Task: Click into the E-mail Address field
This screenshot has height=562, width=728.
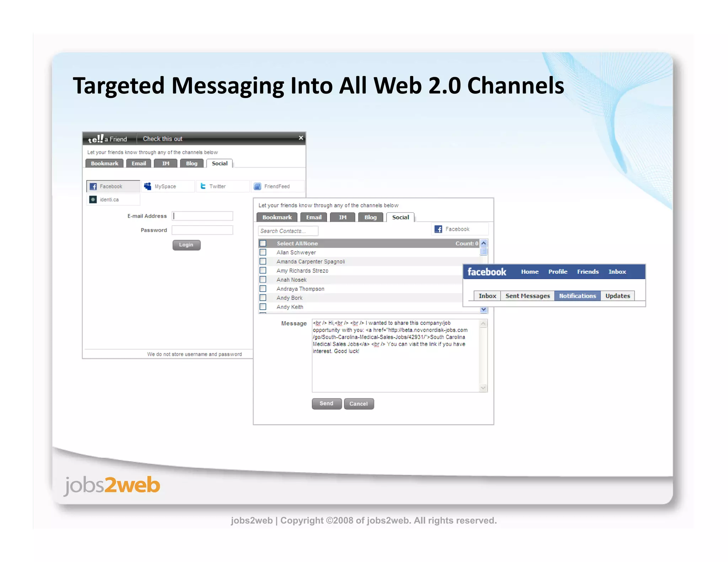Action: click(x=202, y=216)
